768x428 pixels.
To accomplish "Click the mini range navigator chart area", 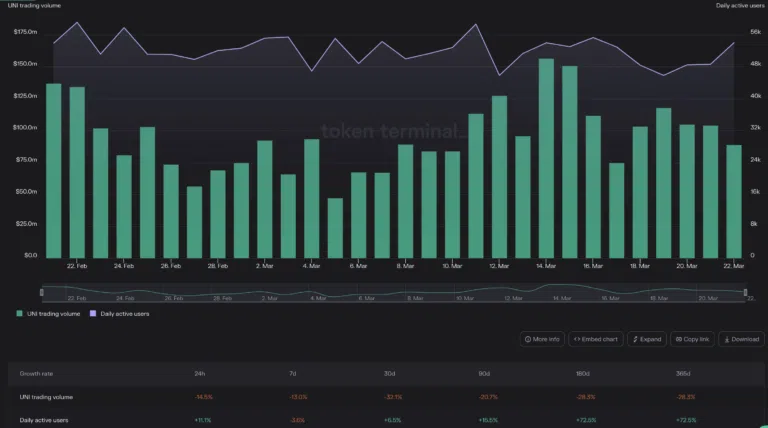I will click(393, 292).
